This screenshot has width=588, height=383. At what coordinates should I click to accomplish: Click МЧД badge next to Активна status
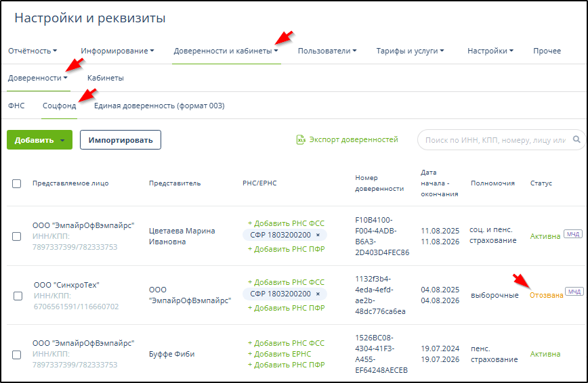tap(572, 235)
